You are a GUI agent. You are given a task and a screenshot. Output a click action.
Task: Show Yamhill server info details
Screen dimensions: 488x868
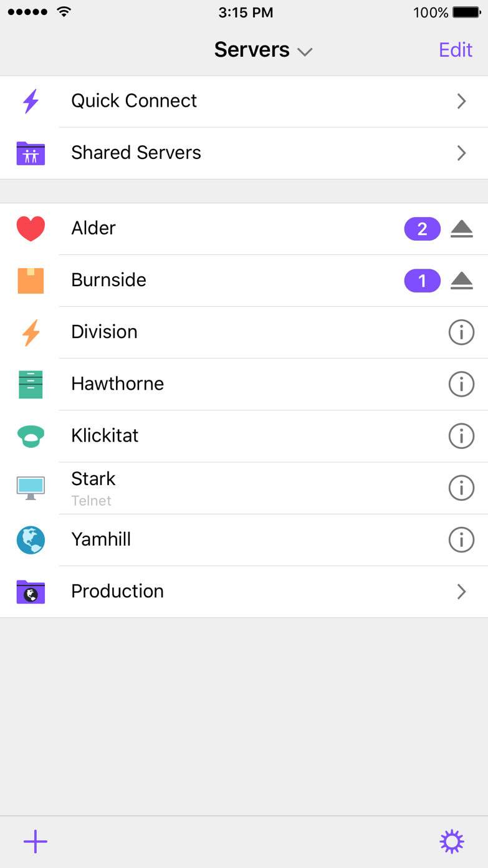[461, 539]
